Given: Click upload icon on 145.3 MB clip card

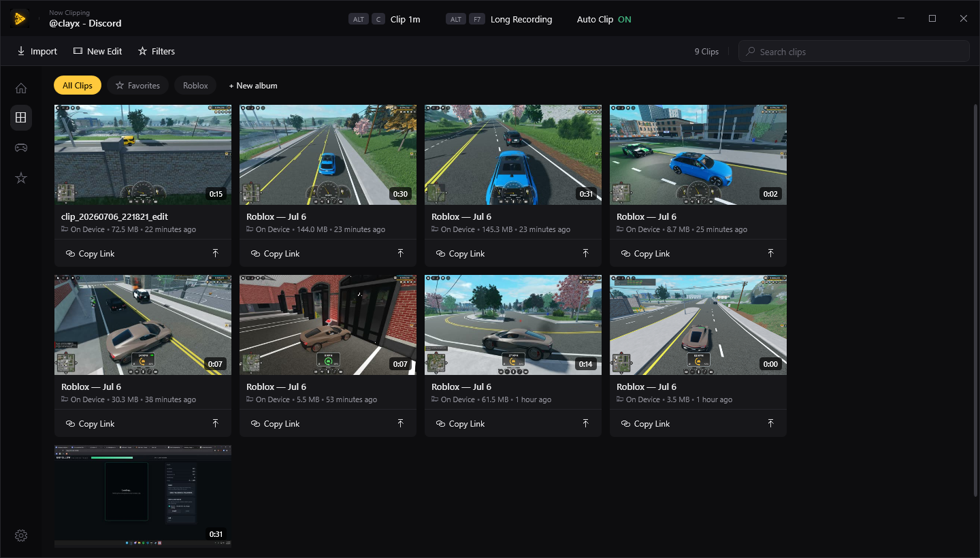Looking at the screenshot, I should 585,253.
